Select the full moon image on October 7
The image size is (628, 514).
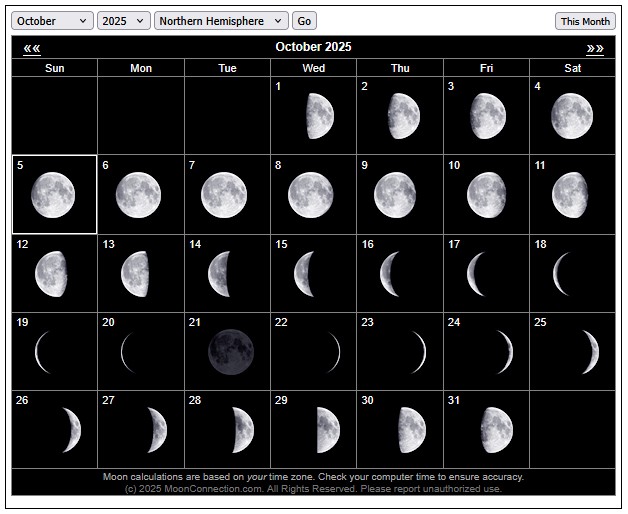(224, 195)
